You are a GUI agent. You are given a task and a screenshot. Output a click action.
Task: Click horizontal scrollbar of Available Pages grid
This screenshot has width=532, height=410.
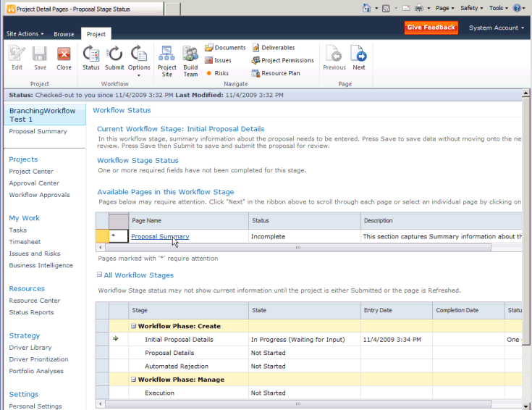tap(298, 247)
